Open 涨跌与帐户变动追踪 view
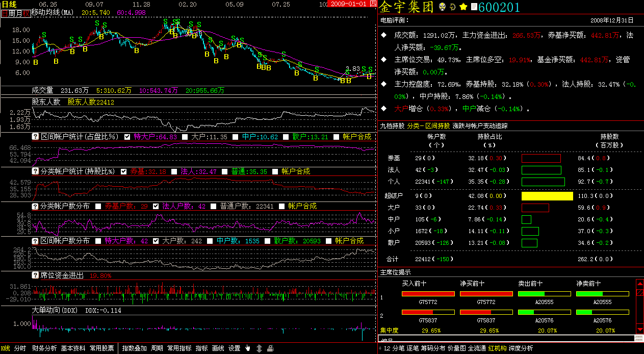This screenshot has width=644, height=354. [479, 125]
